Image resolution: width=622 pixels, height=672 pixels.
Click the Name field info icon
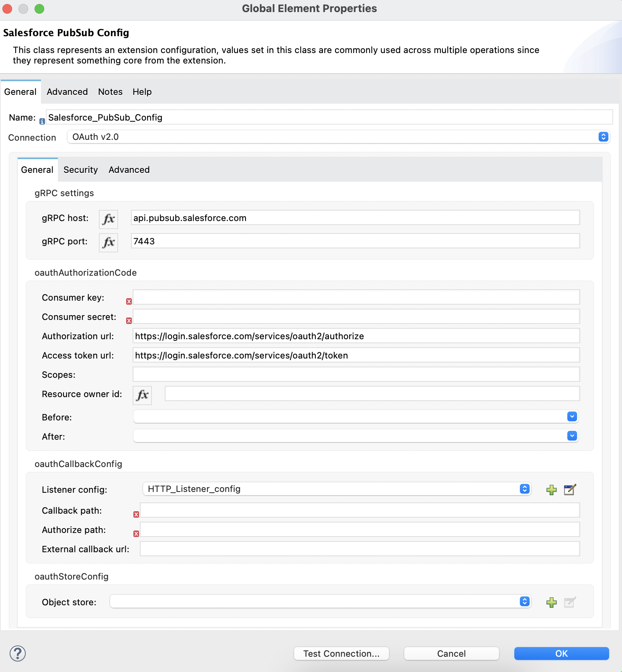click(x=42, y=121)
